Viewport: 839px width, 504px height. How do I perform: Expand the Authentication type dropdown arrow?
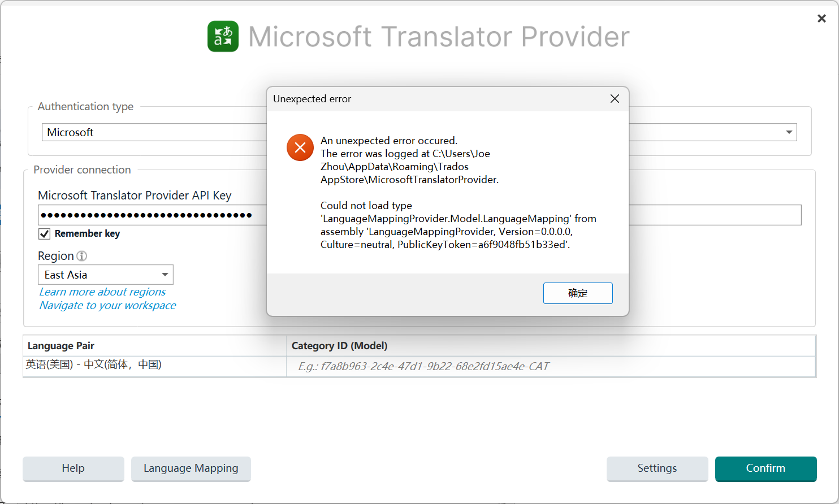pos(789,132)
